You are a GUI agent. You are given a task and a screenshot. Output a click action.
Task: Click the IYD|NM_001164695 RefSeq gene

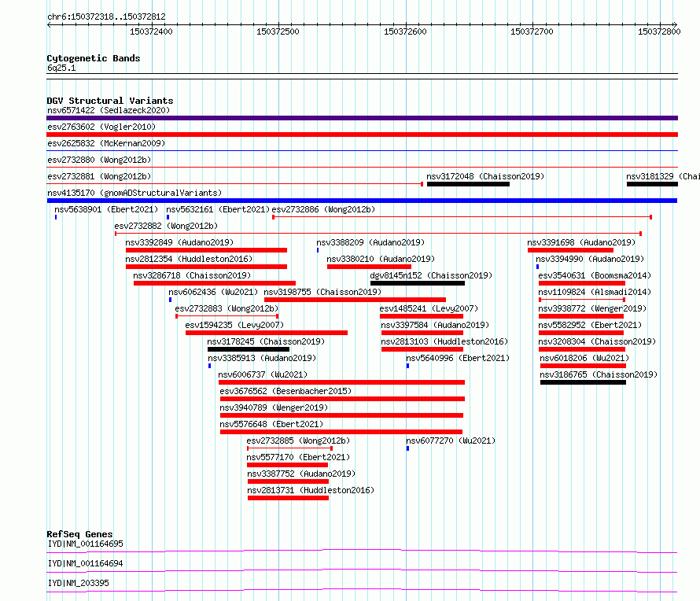point(85,544)
